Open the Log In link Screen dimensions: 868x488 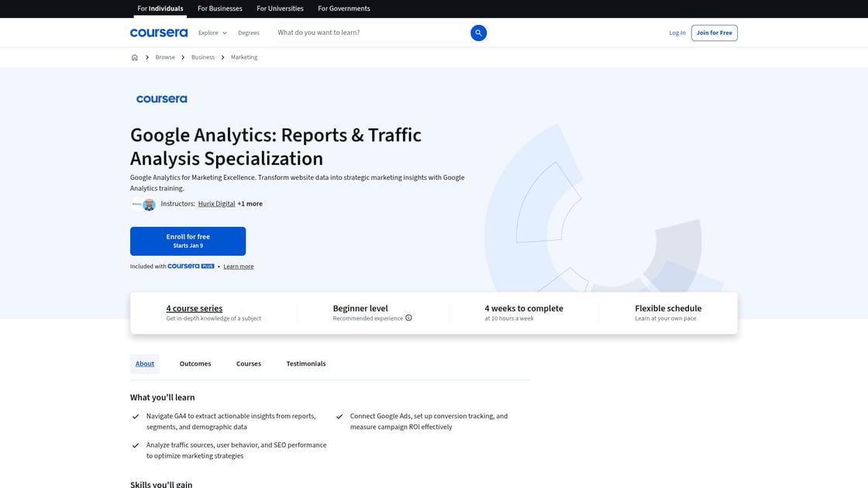click(x=677, y=33)
